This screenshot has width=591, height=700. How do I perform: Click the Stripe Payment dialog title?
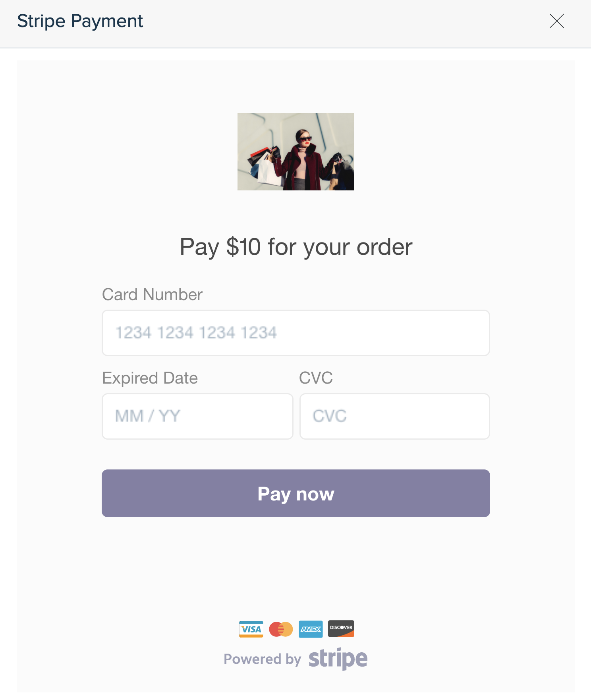[80, 21]
